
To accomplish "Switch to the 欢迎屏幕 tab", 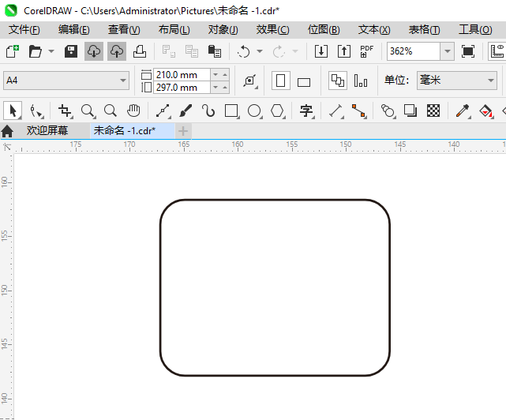I will pos(47,131).
